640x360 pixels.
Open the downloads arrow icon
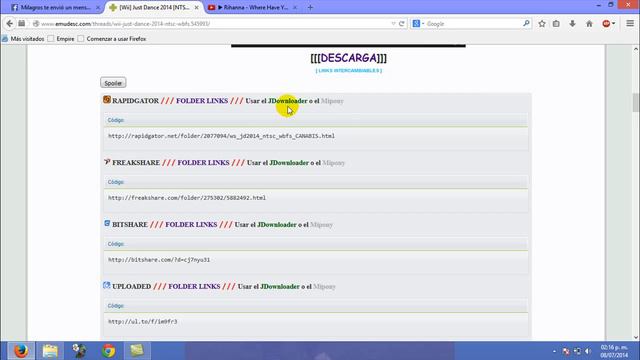click(573, 24)
